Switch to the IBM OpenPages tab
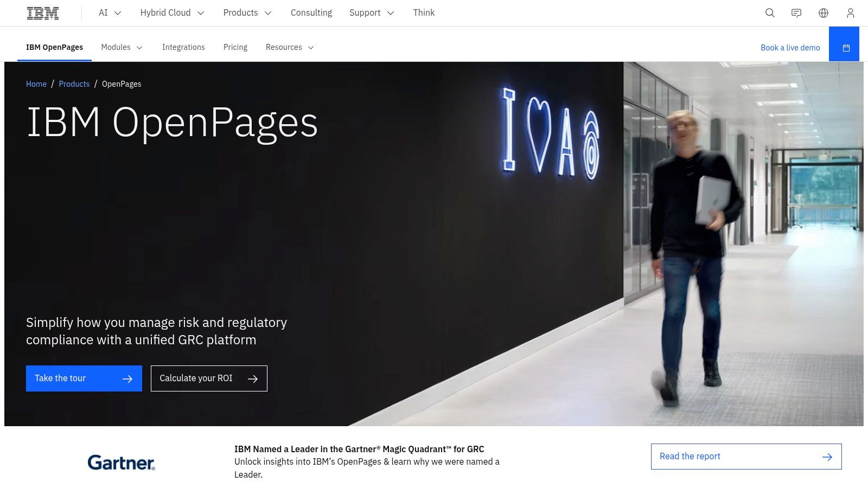The width and height of the screenshot is (868, 488). pos(54,47)
